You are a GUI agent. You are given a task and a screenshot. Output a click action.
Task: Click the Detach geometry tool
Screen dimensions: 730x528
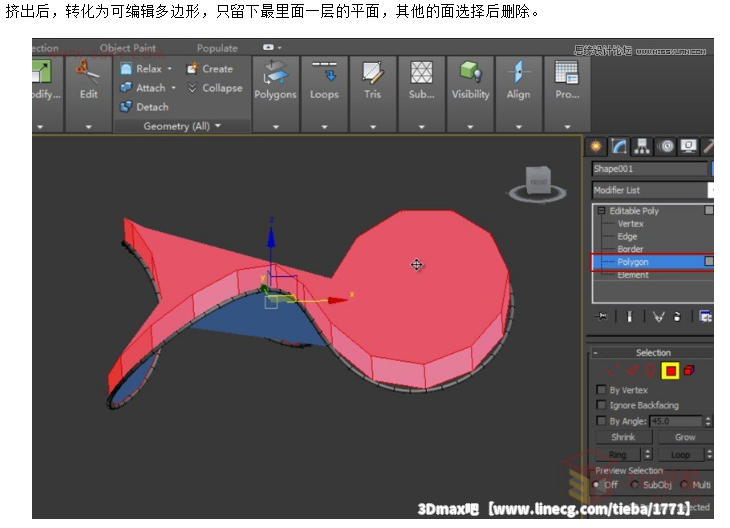144,107
